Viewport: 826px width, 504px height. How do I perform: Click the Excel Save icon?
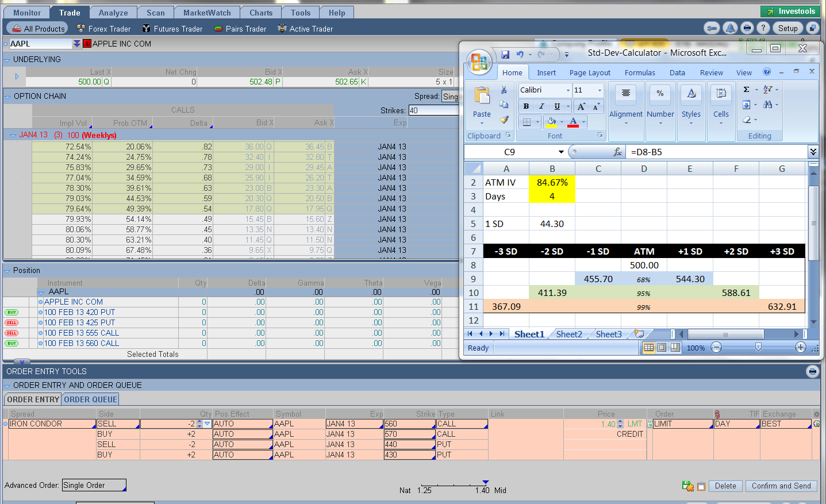505,55
